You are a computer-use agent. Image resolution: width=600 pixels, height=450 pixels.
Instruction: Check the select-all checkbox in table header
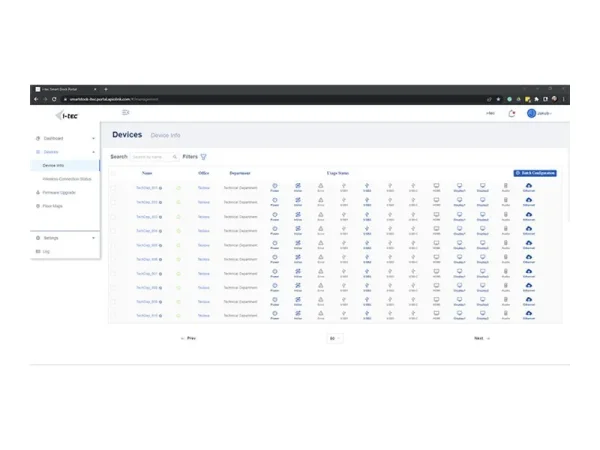pyautogui.click(x=113, y=173)
